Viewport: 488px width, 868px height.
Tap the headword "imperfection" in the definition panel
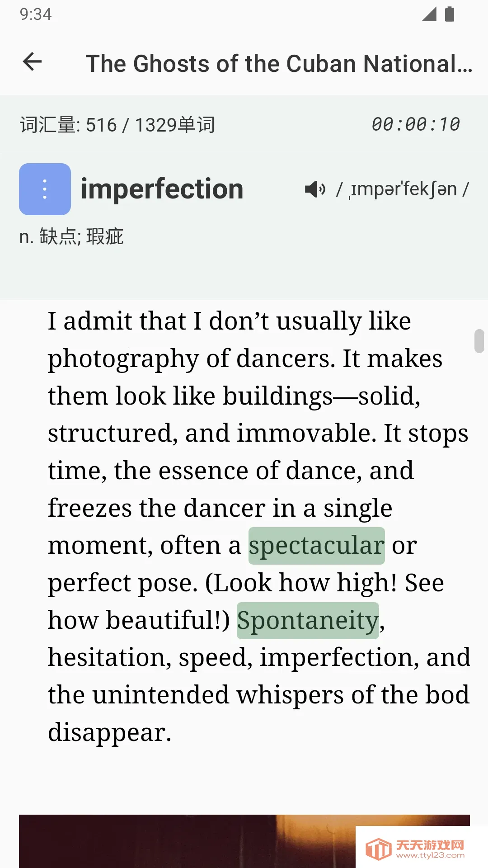click(162, 189)
